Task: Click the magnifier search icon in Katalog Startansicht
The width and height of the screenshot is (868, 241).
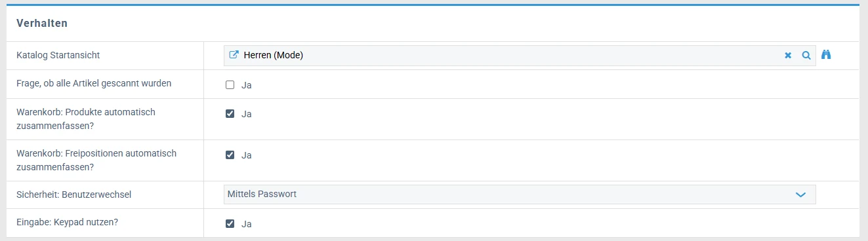Action: click(806, 56)
